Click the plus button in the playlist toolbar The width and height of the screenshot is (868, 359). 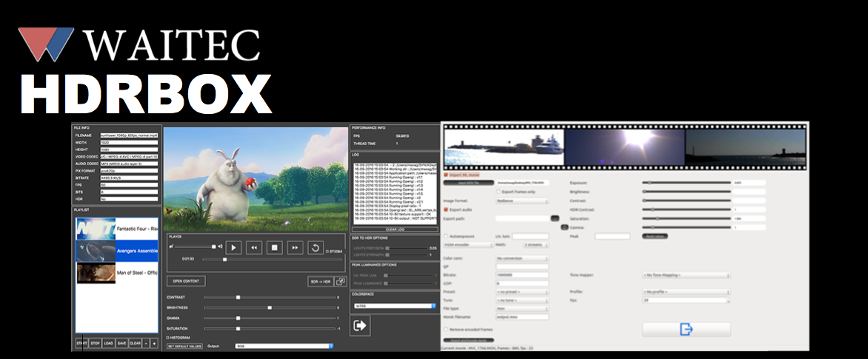pos(154,343)
